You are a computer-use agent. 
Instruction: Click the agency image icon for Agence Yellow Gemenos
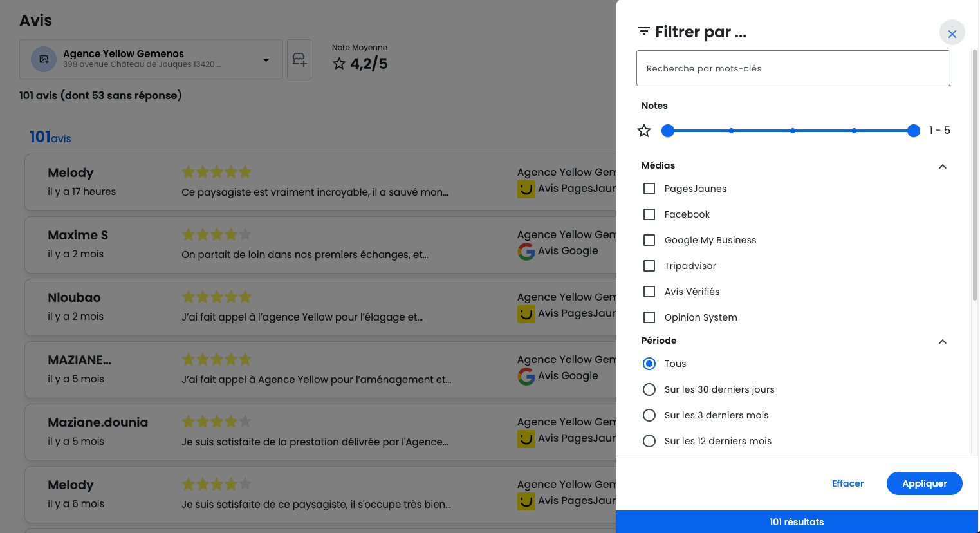[x=44, y=59]
